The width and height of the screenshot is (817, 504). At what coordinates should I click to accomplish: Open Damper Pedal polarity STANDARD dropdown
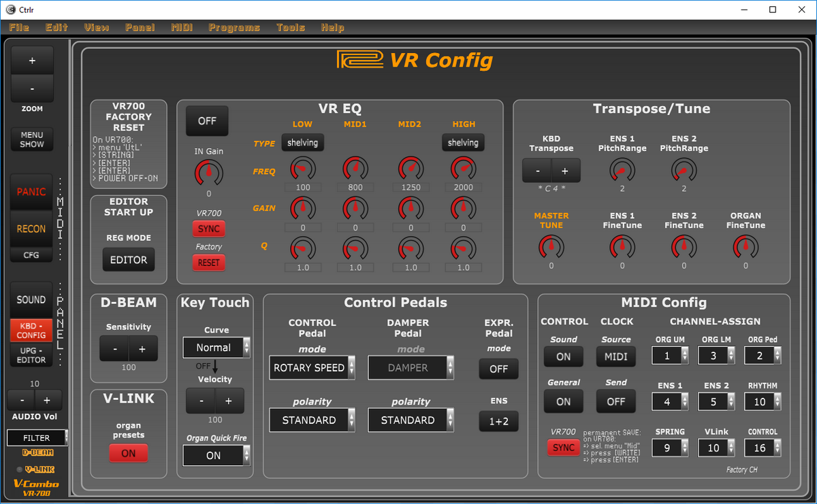coord(411,420)
